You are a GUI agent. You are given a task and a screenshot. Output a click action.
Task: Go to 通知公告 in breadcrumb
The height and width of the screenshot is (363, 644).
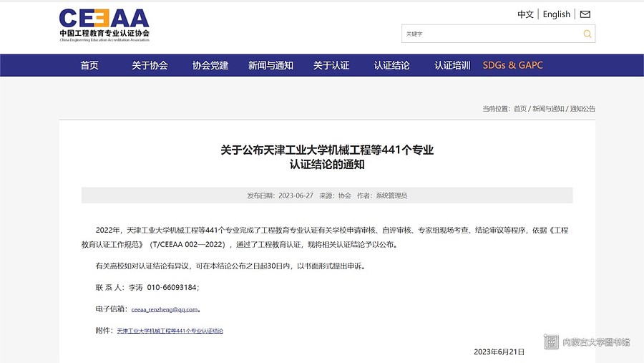coord(582,109)
